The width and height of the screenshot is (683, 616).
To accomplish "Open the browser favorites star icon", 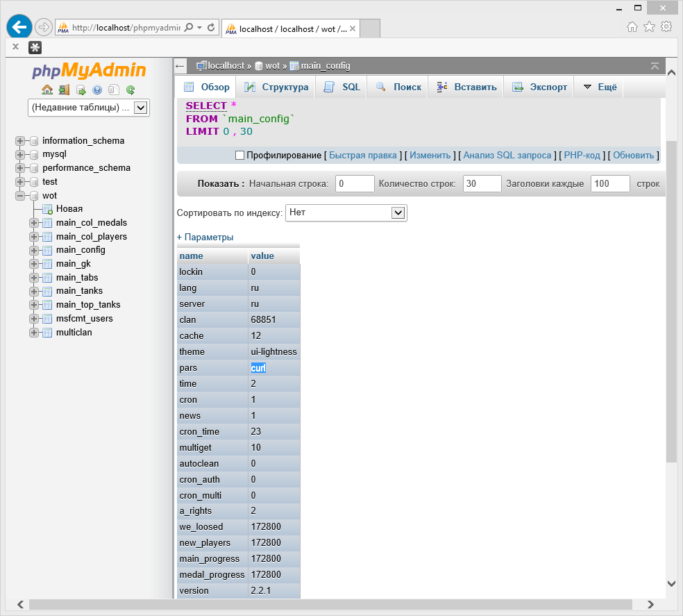I will 649,27.
